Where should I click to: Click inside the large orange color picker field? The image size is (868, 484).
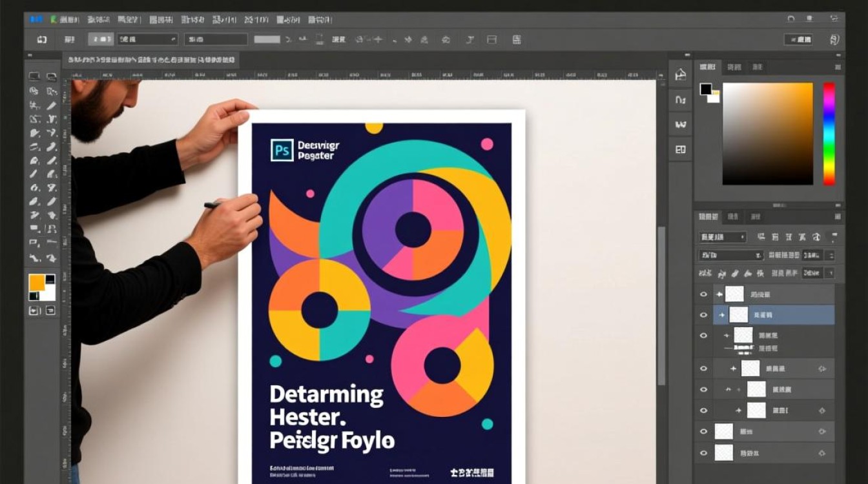tap(767, 134)
